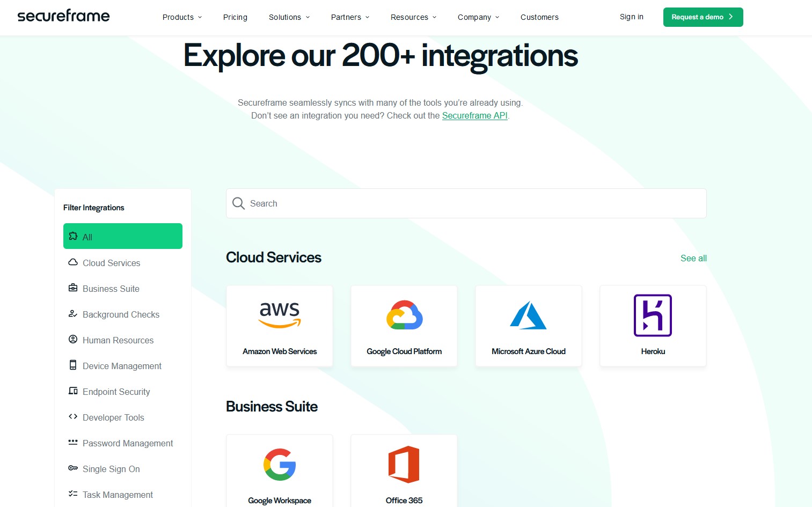Expand the Solutions menu chevron

coord(308,17)
